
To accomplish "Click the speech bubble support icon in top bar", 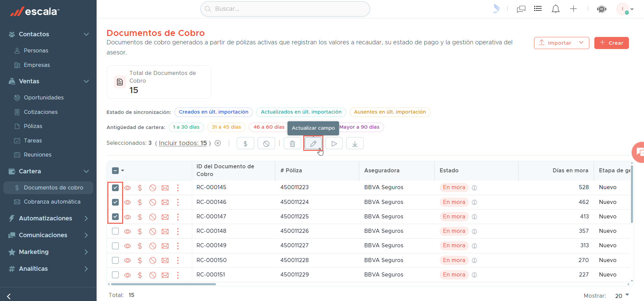I will point(602,9).
